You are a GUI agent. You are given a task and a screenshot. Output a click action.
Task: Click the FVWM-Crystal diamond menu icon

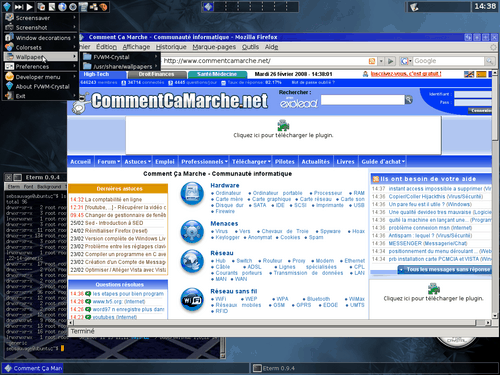coord(7,6)
